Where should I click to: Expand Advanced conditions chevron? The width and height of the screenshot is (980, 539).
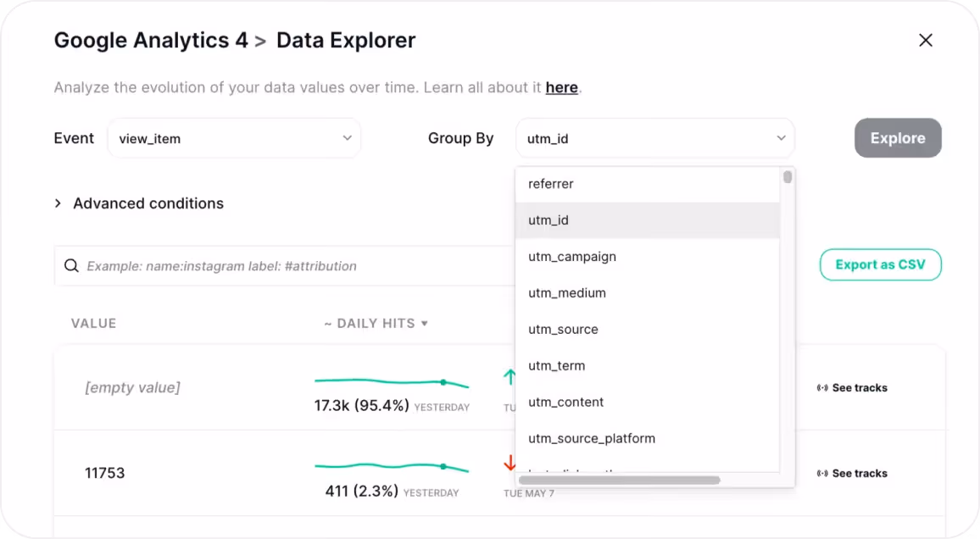click(x=58, y=203)
